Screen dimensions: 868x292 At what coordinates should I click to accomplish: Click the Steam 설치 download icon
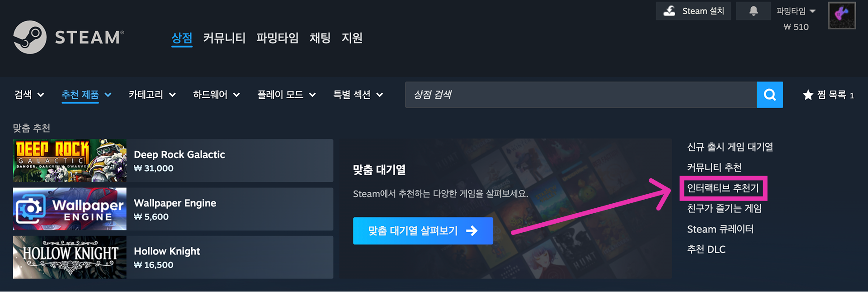coord(669,11)
